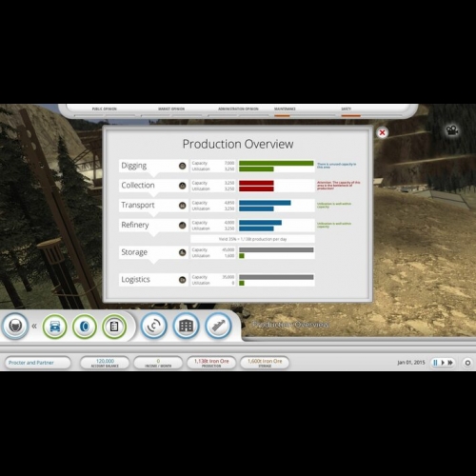Image resolution: width=476 pixels, height=476 pixels.
Task: Collapse toolbar with double chevron arrows
Action: [x=34, y=326]
